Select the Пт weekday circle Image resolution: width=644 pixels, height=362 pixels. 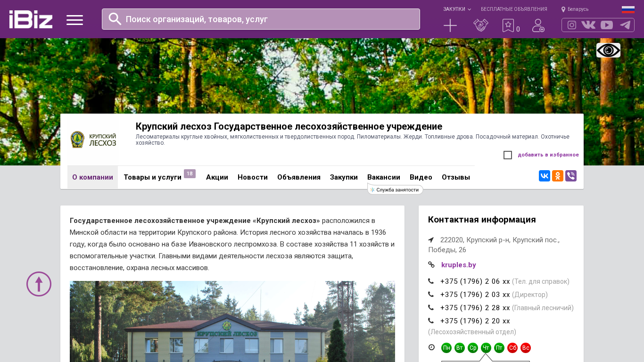click(499, 348)
